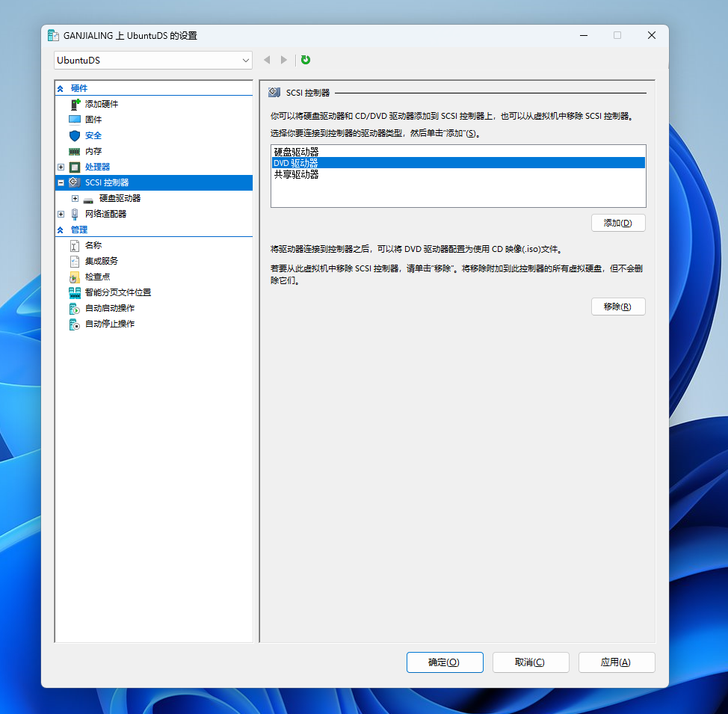The width and height of the screenshot is (728, 714).
Task: Open 集成服务 management entry
Action: (x=102, y=262)
